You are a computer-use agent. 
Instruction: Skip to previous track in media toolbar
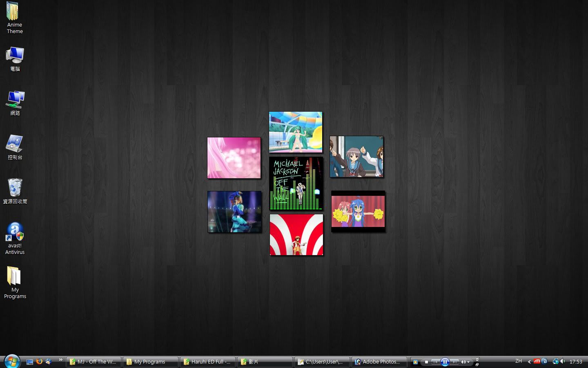(x=435, y=362)
